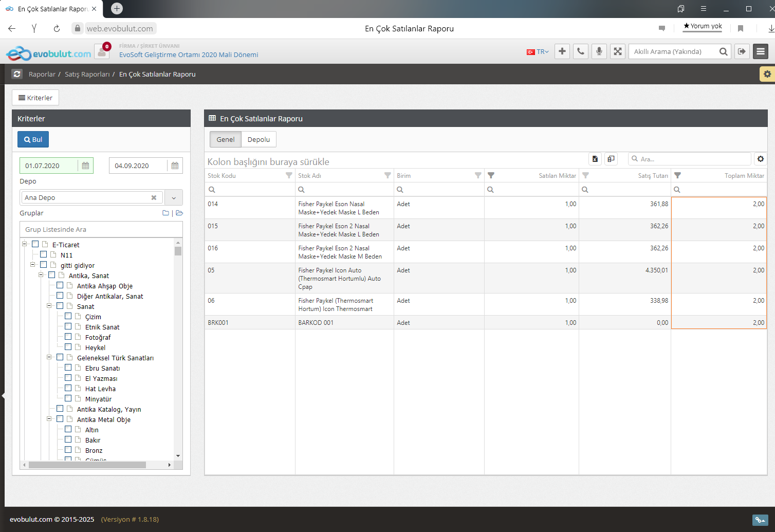Switch to the Depolu tab
775x532 pixels.
click(x=259, y=139)
